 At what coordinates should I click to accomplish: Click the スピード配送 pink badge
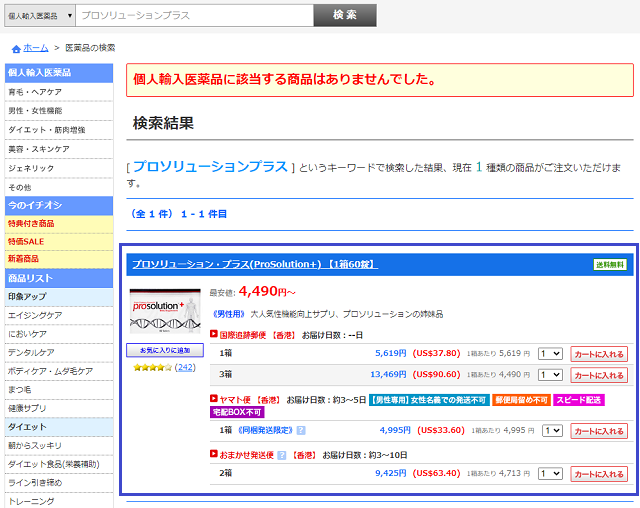(578, 400)
